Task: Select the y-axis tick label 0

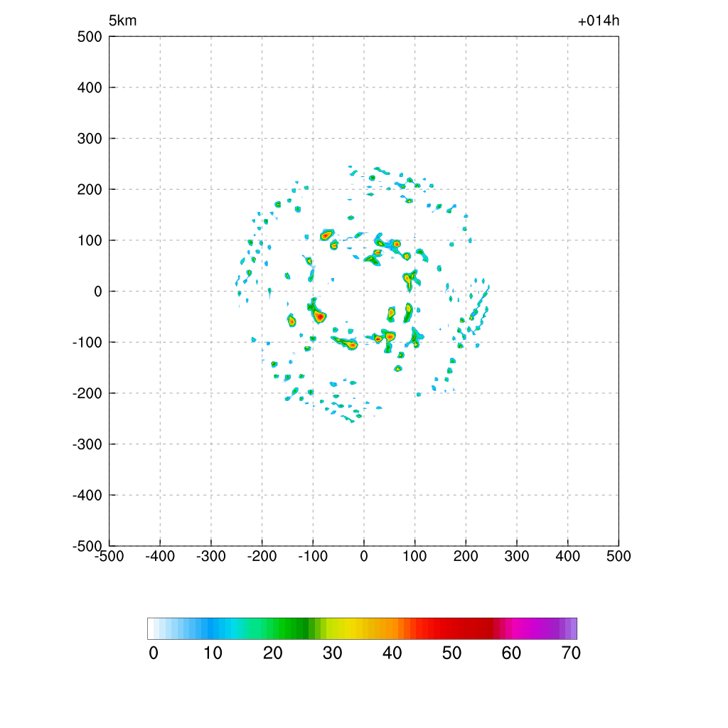Action: (98, 291)
